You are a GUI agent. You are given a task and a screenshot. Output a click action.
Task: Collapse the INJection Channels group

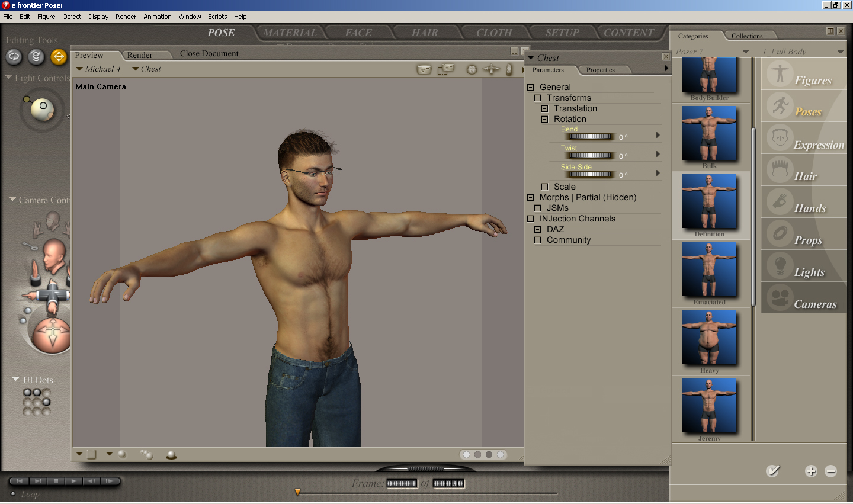pos(530,219)
